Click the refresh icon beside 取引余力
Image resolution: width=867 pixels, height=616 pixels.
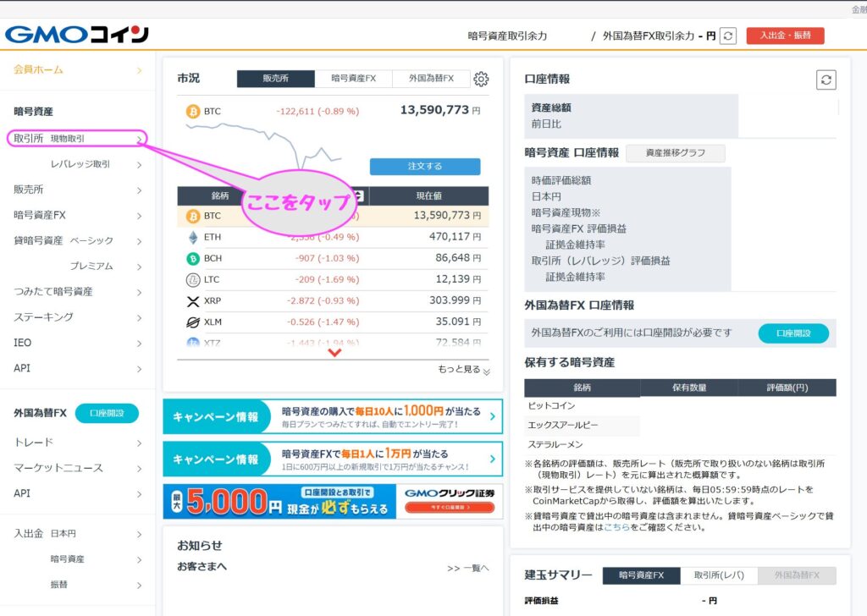[x=728, y=36]
